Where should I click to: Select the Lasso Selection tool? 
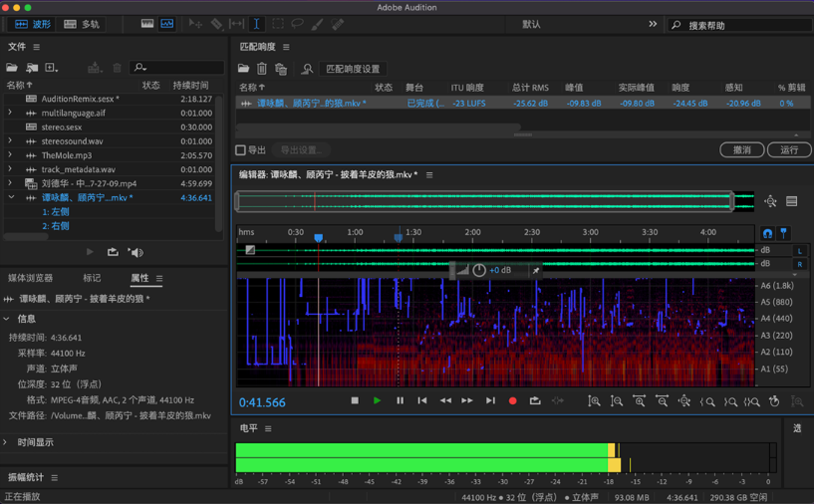[x=298, y=24]
